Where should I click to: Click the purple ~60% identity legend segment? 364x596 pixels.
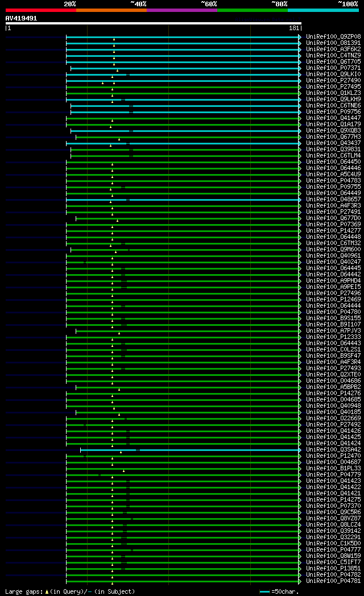(182, 10)
